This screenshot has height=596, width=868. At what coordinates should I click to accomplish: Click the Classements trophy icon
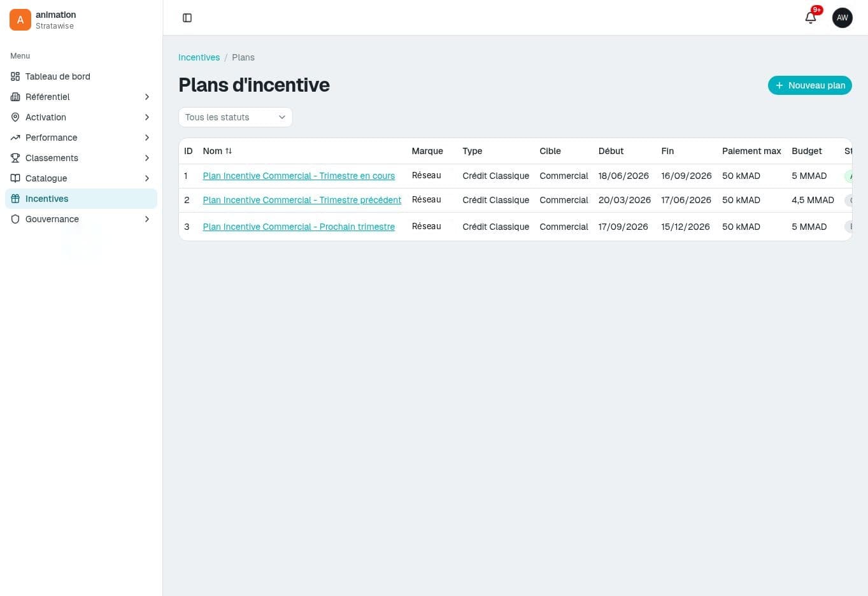(x=15, y=158)
